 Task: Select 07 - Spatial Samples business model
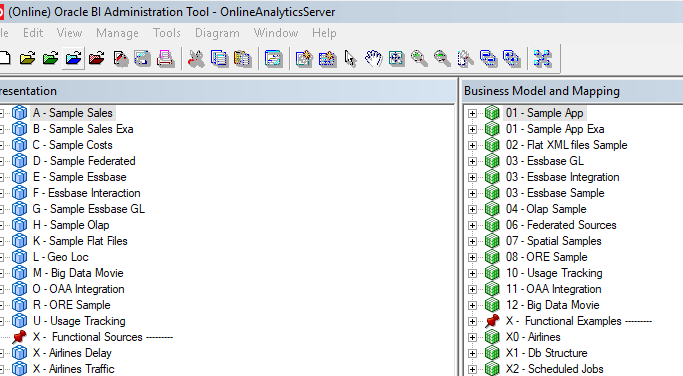tap(553, 241)
